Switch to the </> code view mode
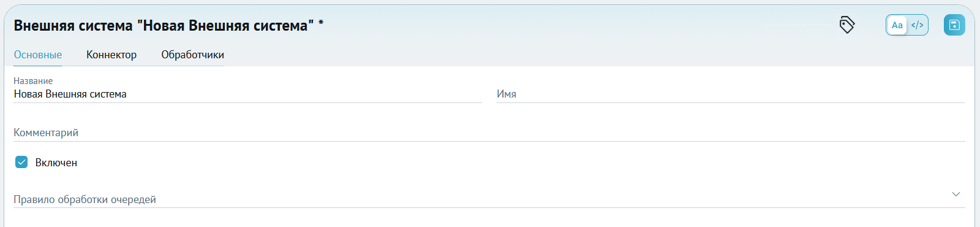 point(918,25)
